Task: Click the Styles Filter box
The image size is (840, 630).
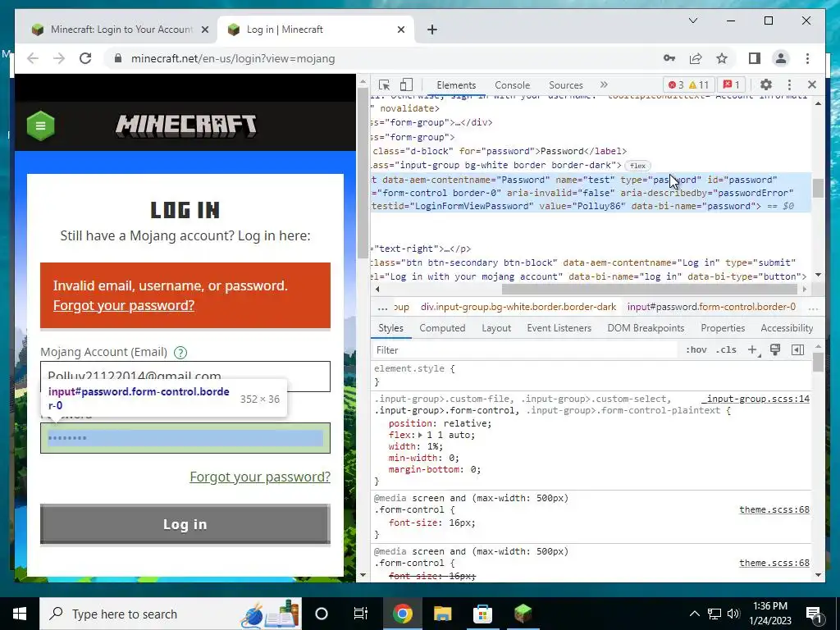Action: (x=525, y=349)
